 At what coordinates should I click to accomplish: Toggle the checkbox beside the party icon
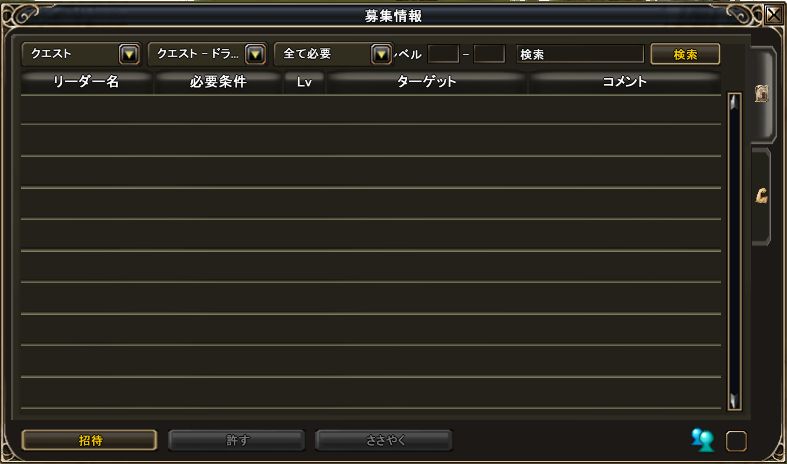736,441
